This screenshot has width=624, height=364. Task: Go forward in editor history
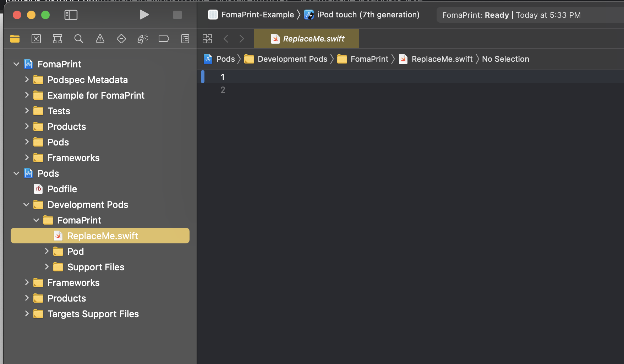242,39
